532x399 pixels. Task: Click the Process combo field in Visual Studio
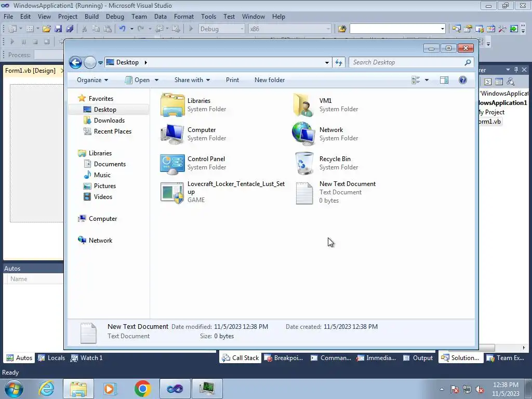(x=49, y=55)
